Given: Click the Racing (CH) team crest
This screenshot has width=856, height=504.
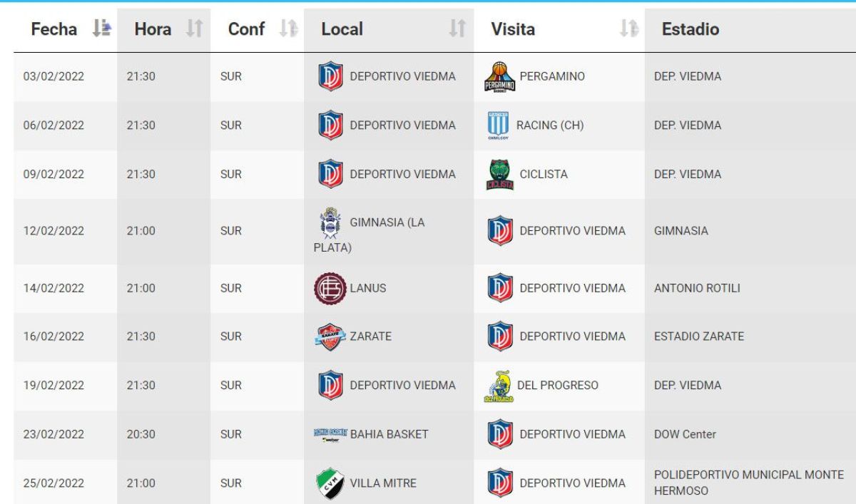Looking at the screenshot, I should 498,125.
